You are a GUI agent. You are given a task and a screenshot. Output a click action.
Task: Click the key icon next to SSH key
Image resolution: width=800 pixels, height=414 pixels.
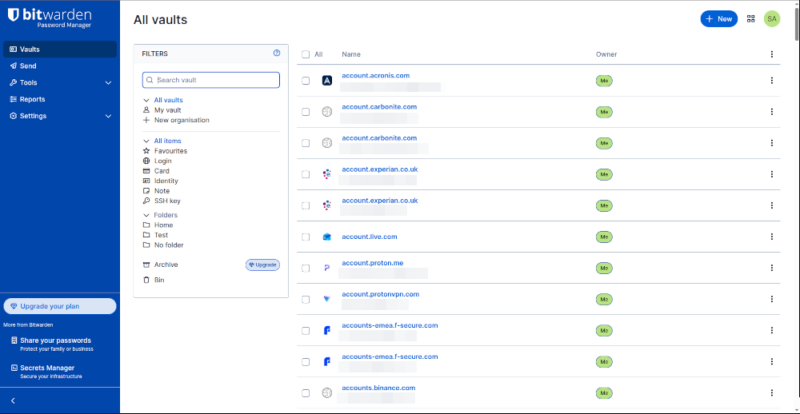[x=146, y=201]
